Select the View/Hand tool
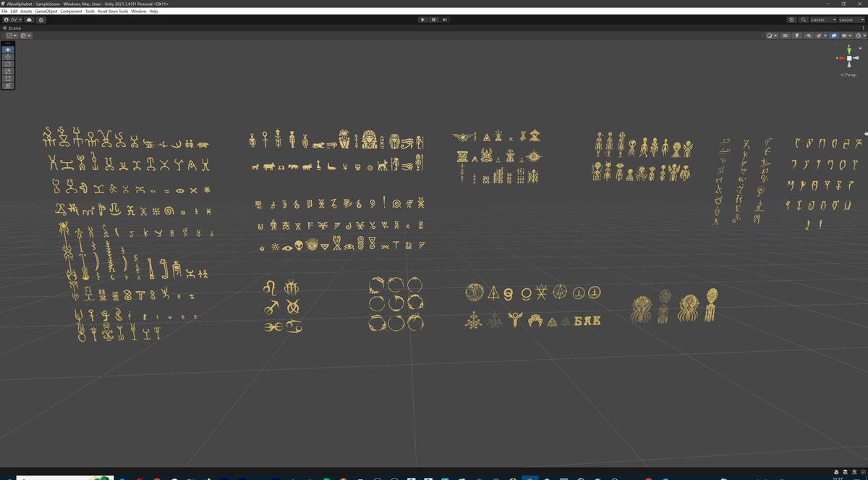This screenshot has height=480, width=868. pos(7,49)
